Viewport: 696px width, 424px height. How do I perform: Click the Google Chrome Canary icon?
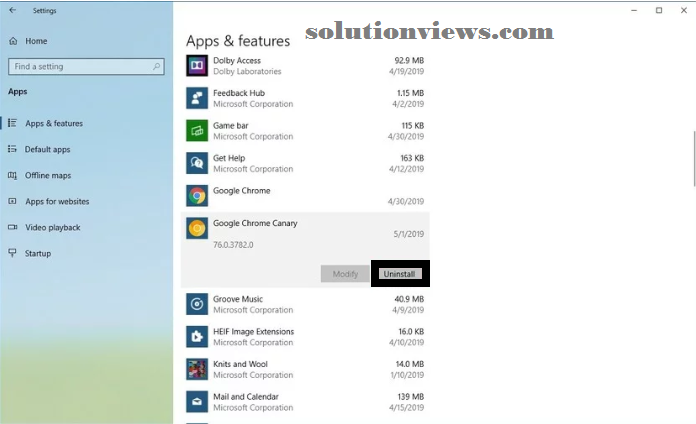click(x=197, y=228)
